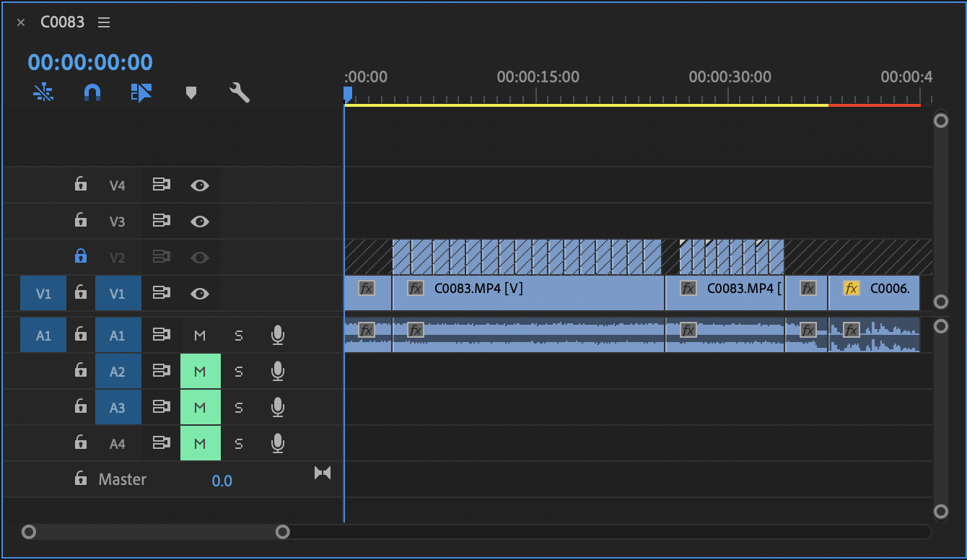Toggle insert sequences as nests icon
The image size is (967, 560).
43,92
